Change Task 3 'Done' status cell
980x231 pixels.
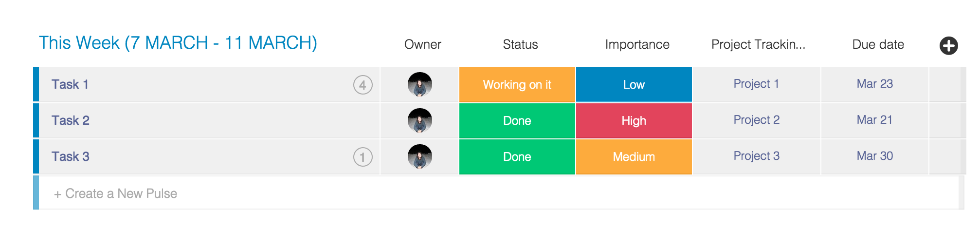click(x=517, y=157)
